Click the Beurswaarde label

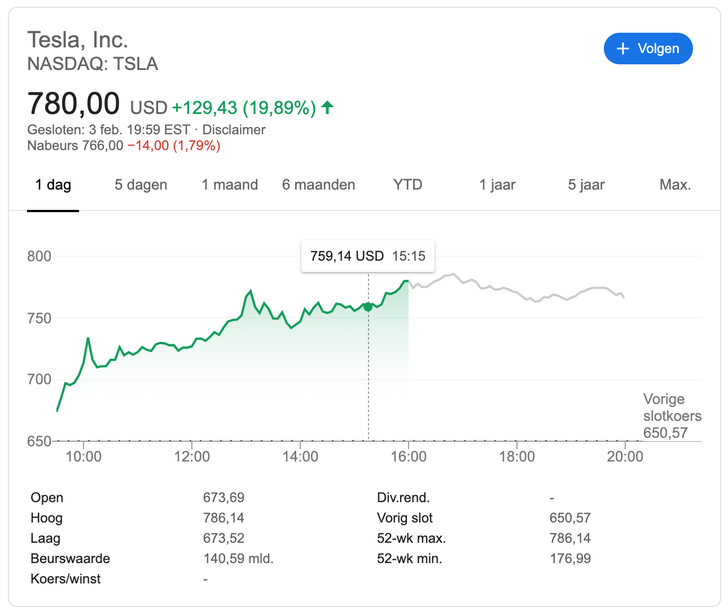tap(70, 558)
